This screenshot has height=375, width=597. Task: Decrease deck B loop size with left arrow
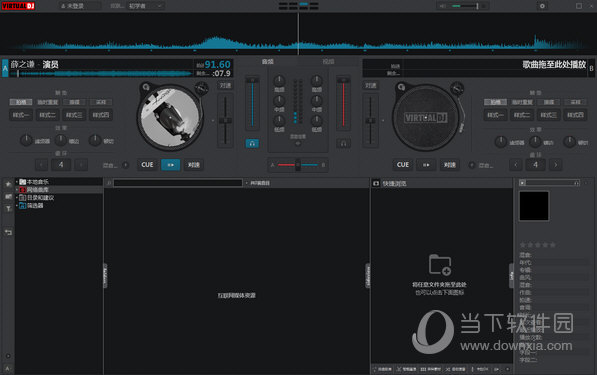point(516,165)
